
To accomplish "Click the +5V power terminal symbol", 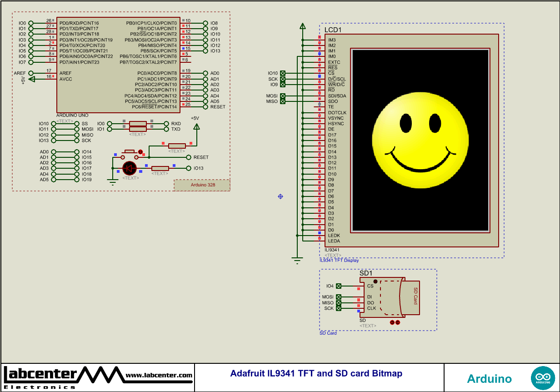I will click(197, 126).
